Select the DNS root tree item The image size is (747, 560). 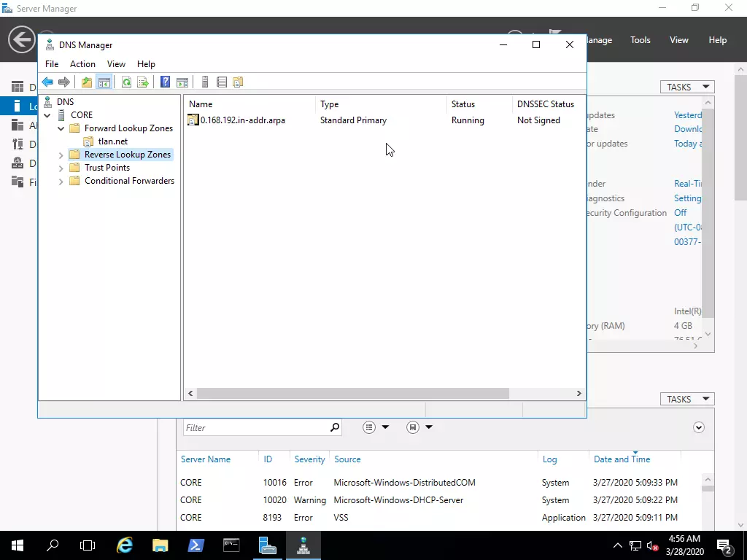(x=65, y=102)
